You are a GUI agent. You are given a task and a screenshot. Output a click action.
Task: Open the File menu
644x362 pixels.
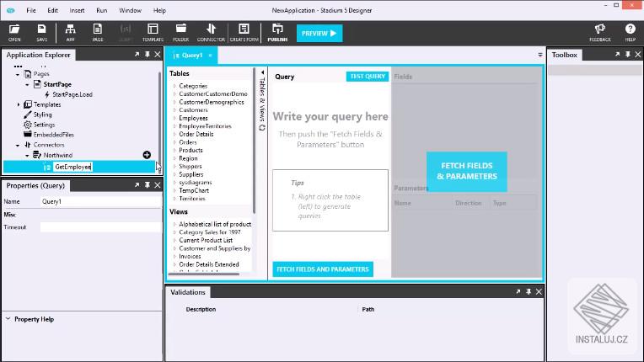tap(31, 10)
